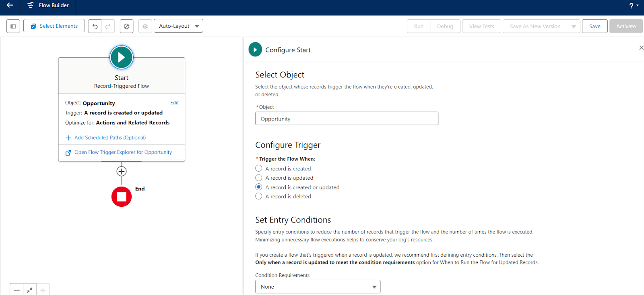Image resolution: width=644 pixels, height=295 pixels.
Task: Open flow settings gear icon
Action: click(145, 26)
